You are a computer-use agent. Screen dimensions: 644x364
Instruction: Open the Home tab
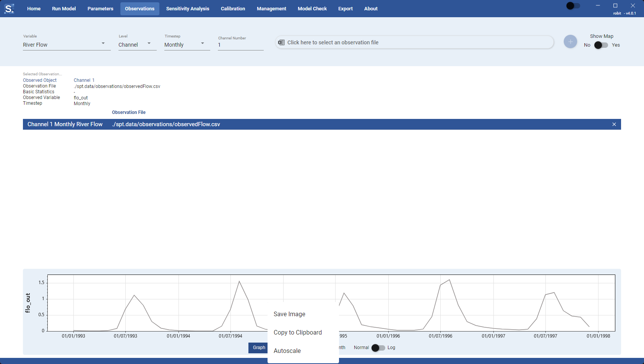coord(34,8)
